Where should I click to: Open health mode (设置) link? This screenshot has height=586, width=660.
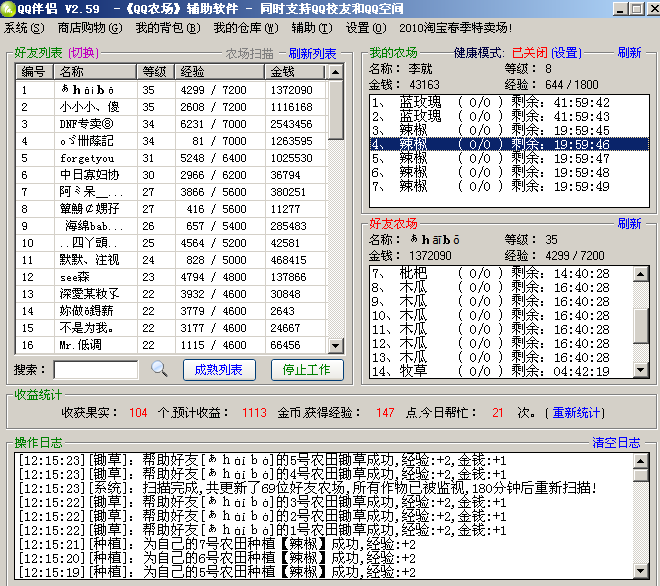tap(567, 53)
